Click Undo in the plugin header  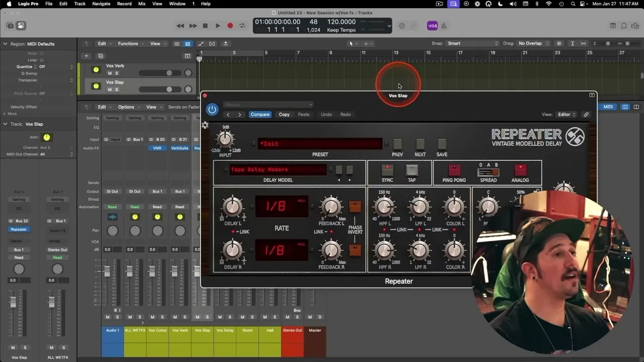327,115
